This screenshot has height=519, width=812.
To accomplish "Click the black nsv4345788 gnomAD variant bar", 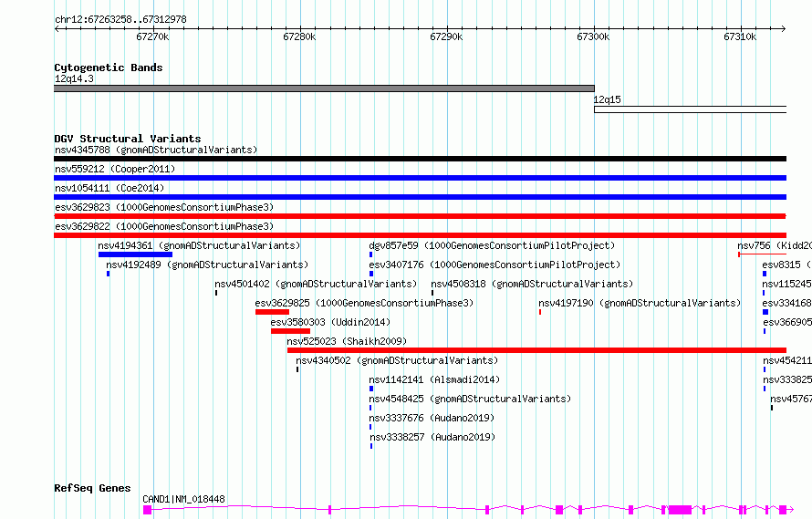I will point(420,159).
